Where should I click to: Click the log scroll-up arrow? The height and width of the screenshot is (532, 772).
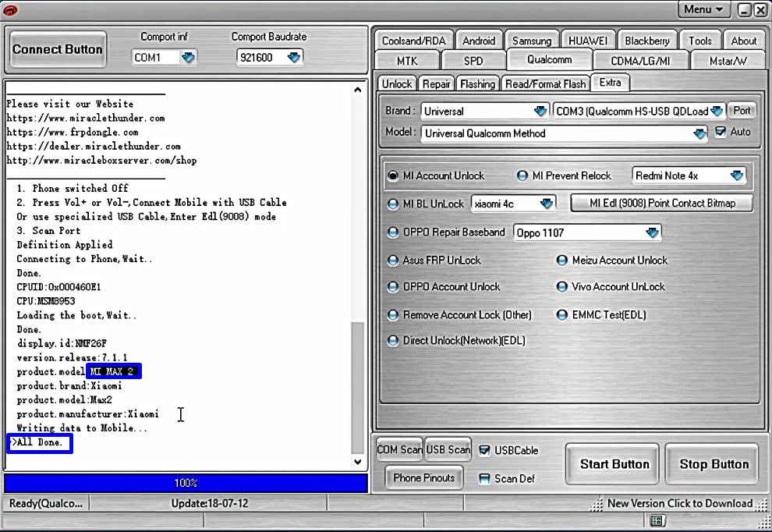point(358,90)
